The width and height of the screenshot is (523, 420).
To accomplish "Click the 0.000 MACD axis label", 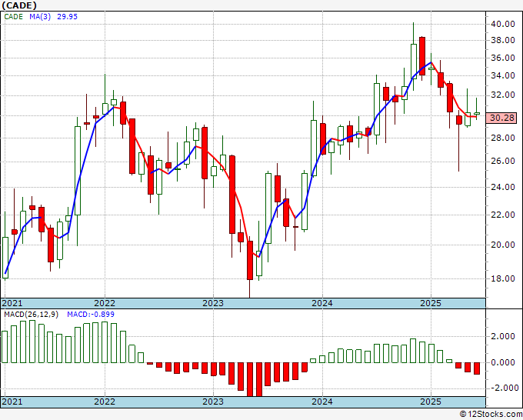I will (505, 362).
